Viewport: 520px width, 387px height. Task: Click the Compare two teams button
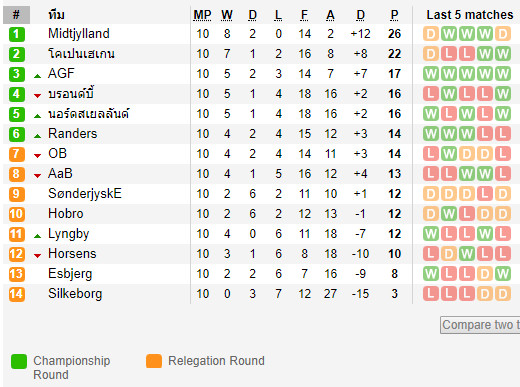click(x=480, y=325)
